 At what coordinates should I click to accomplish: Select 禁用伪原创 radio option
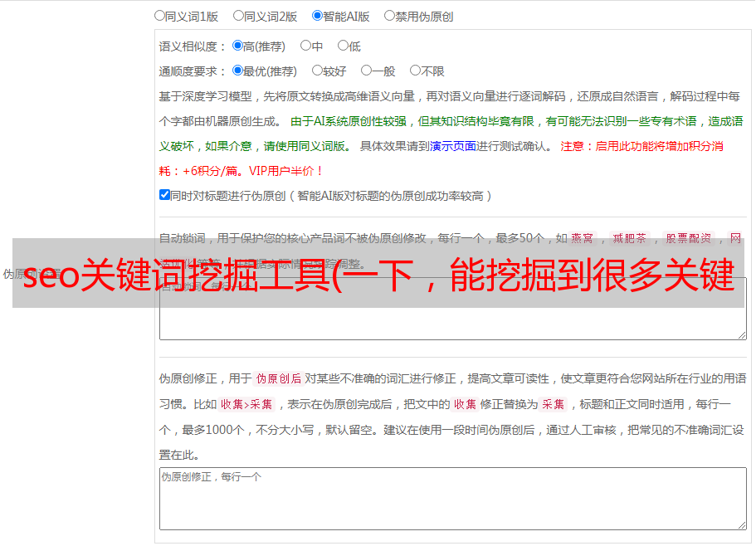(x=389, y=16)
